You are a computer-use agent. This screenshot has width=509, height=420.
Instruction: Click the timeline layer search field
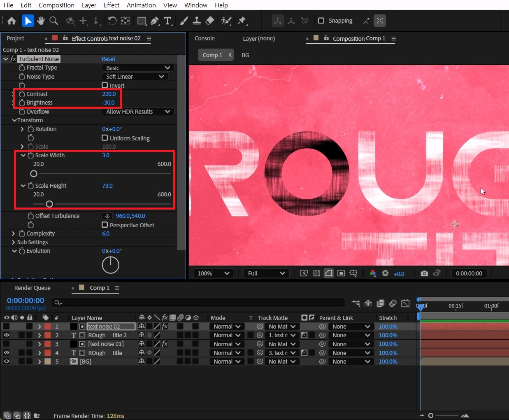(x=198, y=303)
